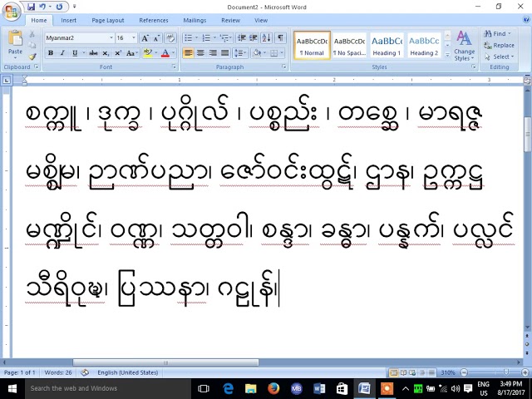Click the zoom slider handle
Screen dimensions: 532x399
tap(506, 372)
